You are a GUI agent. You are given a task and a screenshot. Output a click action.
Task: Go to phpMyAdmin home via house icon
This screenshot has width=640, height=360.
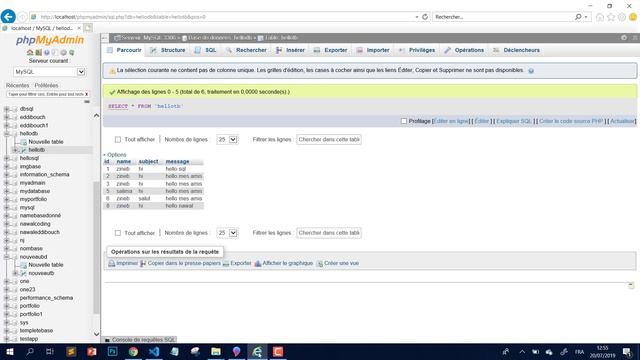[x=30, y=53]
